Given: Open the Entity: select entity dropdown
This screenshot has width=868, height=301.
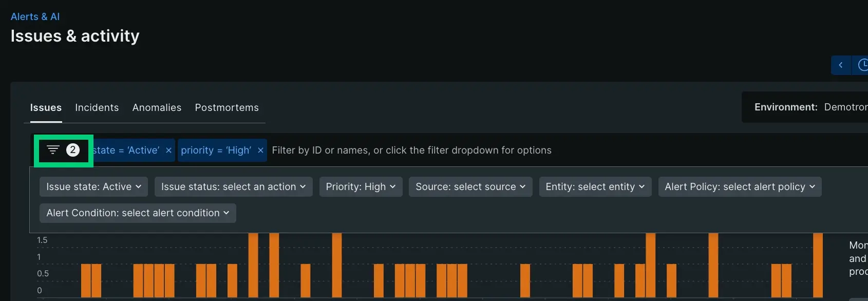Looking at the screenshot, I should coord(595,187).
